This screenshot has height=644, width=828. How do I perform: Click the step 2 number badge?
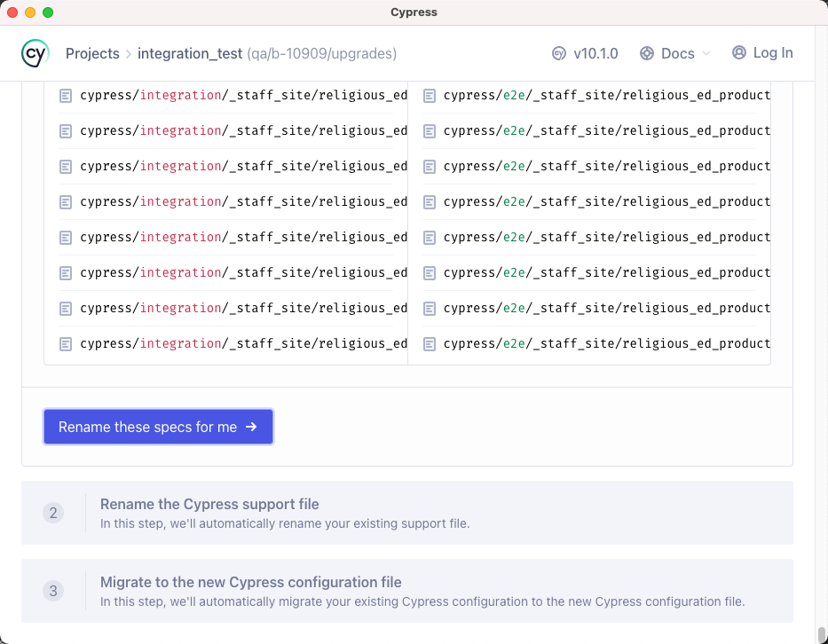pyautogui.click(x=53, y=513)
